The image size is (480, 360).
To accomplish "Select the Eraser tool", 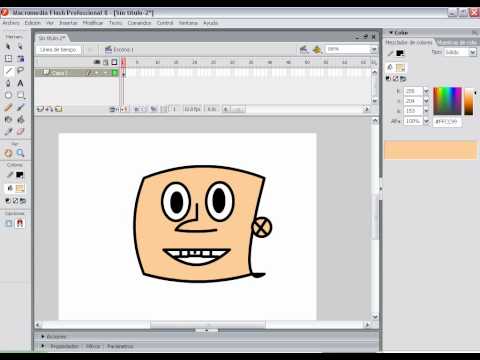I will tap(20, 132).
